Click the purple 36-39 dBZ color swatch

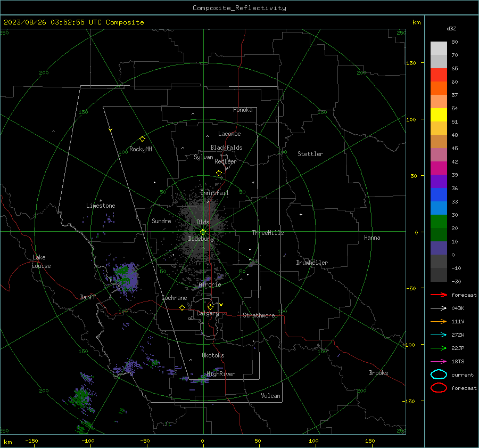439,182
